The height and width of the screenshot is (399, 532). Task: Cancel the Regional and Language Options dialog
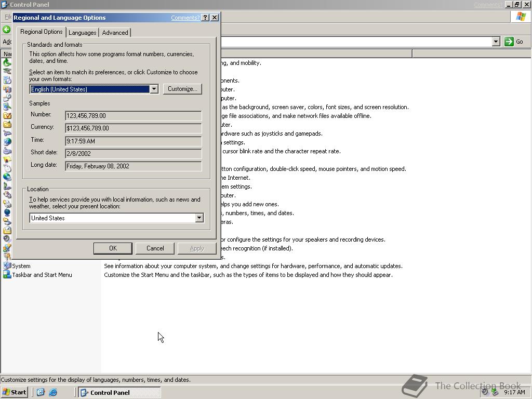(x=155, y=248)
